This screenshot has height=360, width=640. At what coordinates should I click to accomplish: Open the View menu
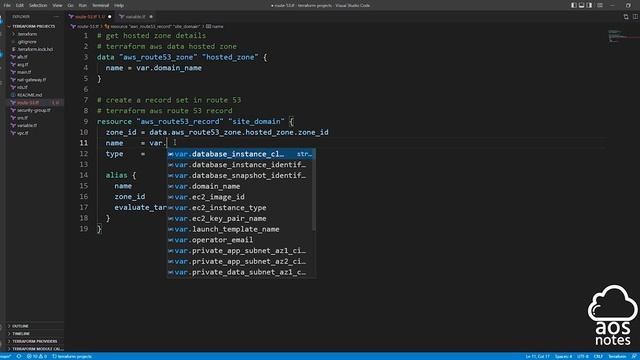(58, 5)
